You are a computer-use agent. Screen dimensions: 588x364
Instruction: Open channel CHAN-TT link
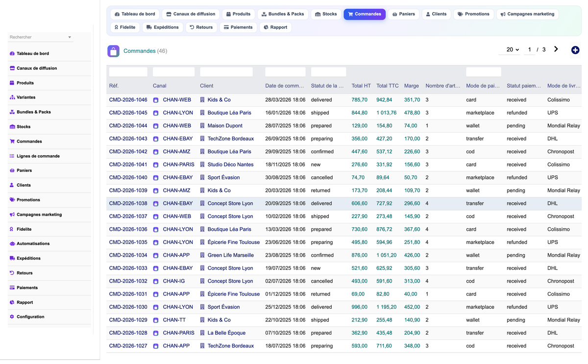[174, 320]
